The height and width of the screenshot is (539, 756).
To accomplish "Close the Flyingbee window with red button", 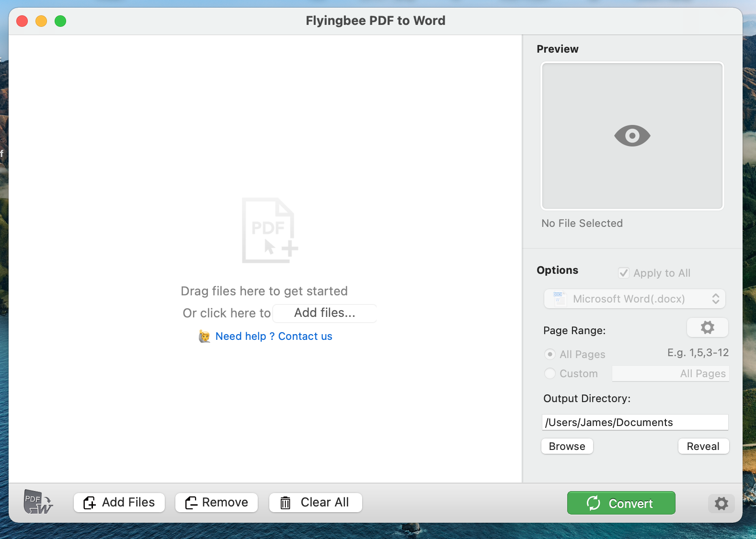I will pyautogui.click(x=22, y=21).
